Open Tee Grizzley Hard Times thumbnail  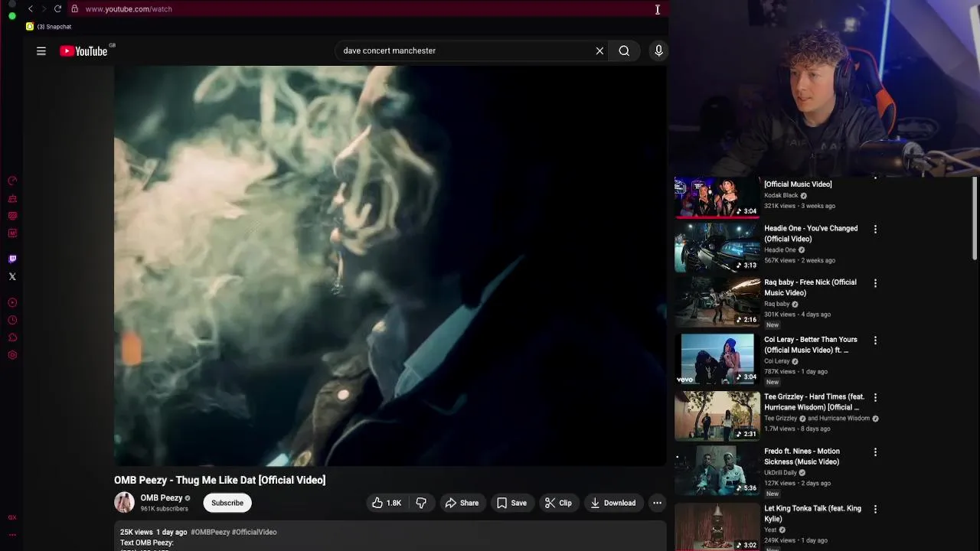pos(717,416)
